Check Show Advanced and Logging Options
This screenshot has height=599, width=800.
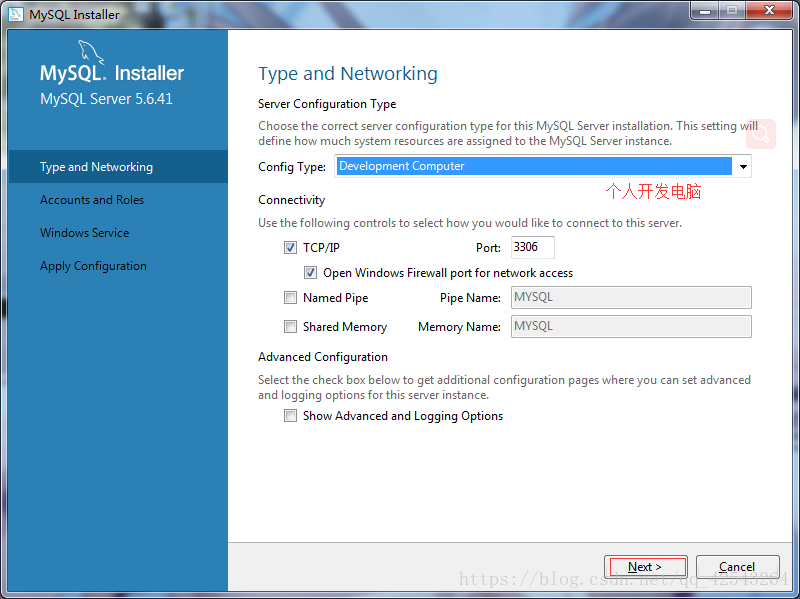tap(290, 416)
